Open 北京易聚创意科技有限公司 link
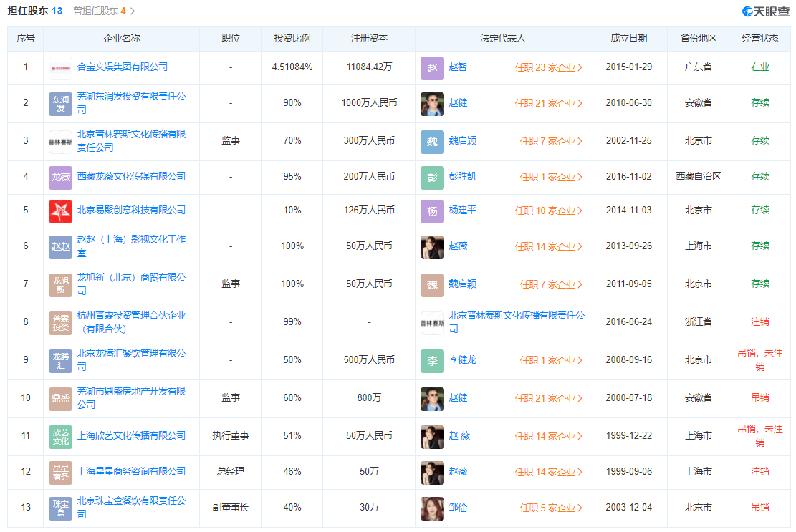This screenshot has width=796, height=532. pos(131,210)
